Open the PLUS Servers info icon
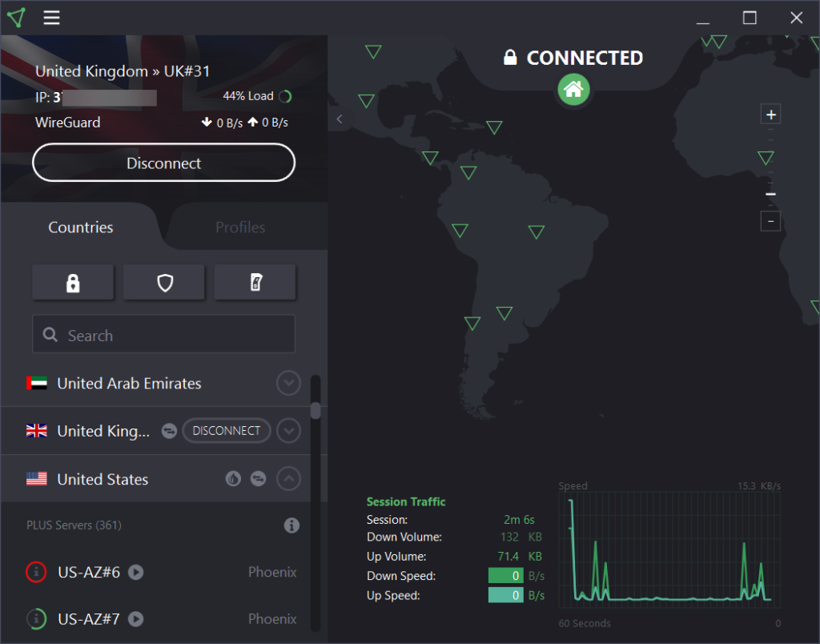Image resolution: width=820 pixels, height=644 pixels. click(x=291, y=525)
